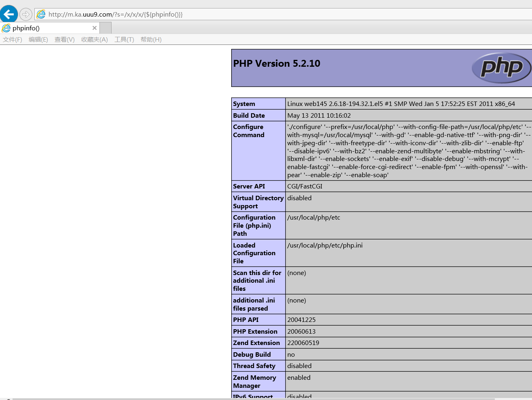Open the 收藏夹(A) menu
Screen dimensions: 532x400
click(x=95, y=40)
